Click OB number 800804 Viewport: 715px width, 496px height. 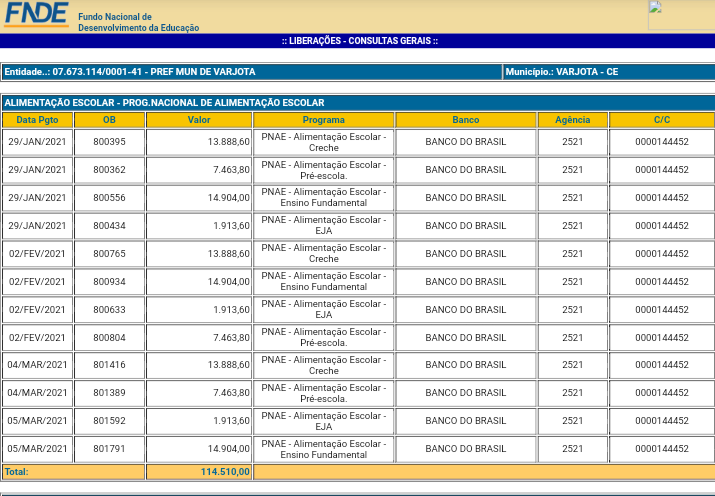(109, 338)
